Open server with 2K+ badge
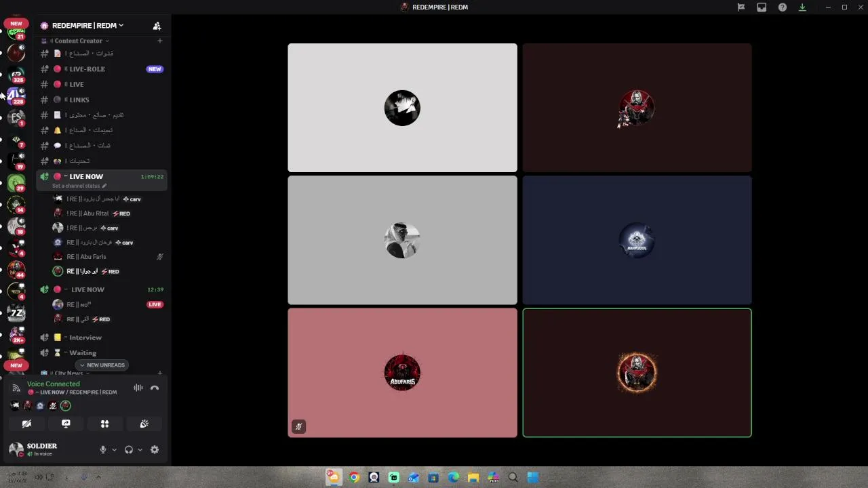Image resolution: width=868 pixels, height=488 pixels. click(x=16, y=335)
